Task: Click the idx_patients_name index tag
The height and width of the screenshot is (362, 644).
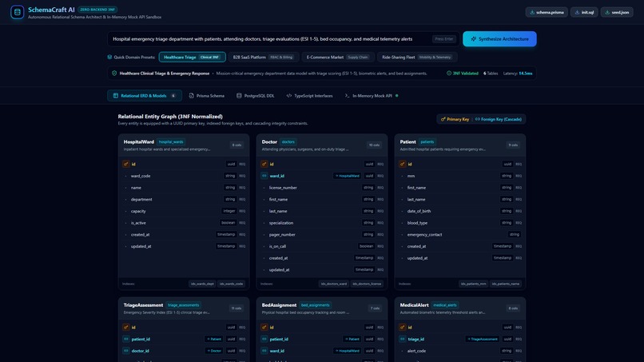Action: 506,284
